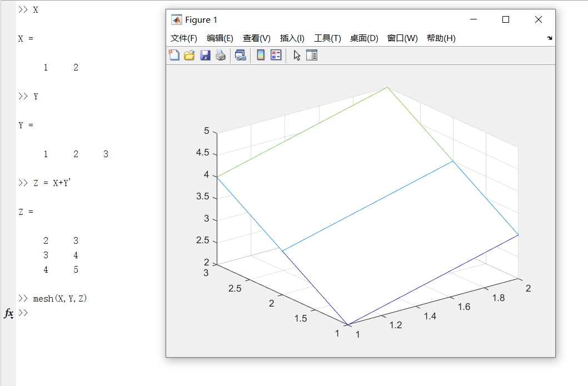The image size is (588, 386).
Task: Click the Z = X+Y' command line
Action: 44,183
